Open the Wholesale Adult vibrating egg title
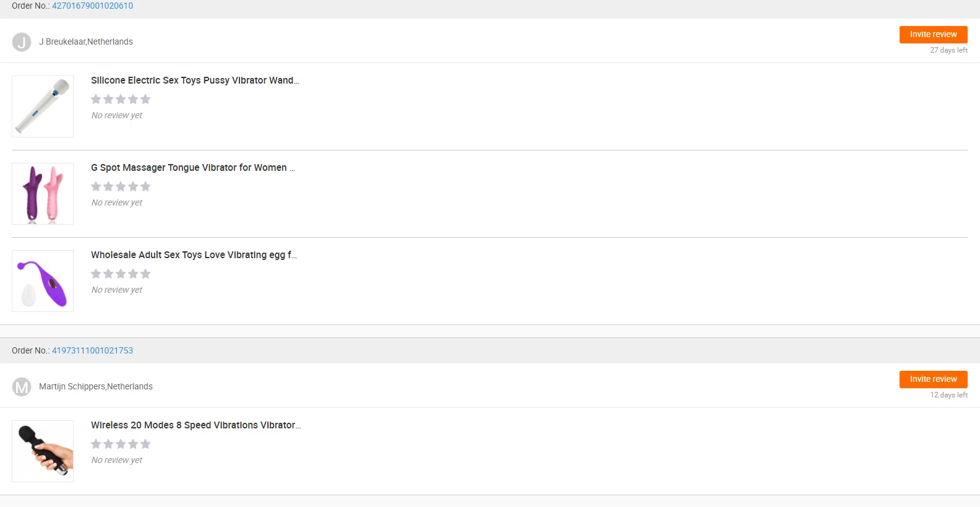 tap(194, 255)
